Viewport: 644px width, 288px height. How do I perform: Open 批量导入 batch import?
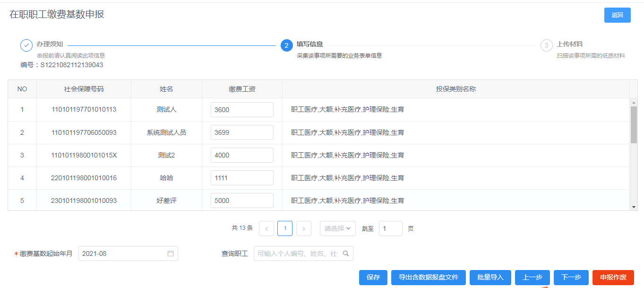pos(490,278)
